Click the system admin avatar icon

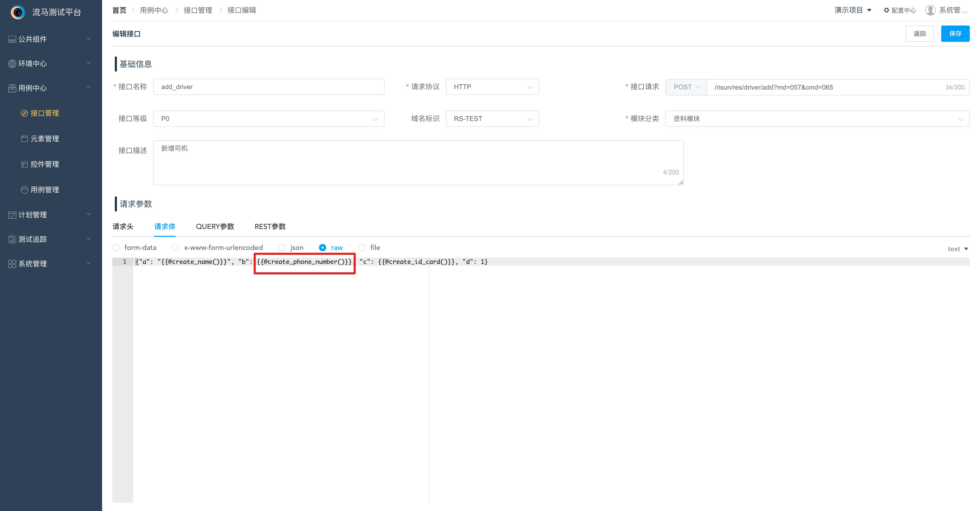click(x=930, y=10)
